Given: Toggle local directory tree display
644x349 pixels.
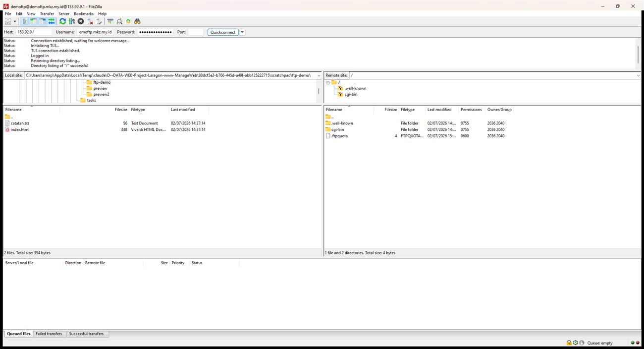Looking at the screenshot, I should pyautogui.click(x=34, y=21).
